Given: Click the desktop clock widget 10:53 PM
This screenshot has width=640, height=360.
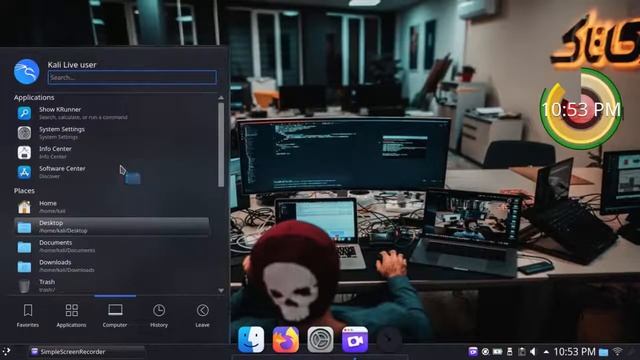Looking at the screenshot, I should 581,109.
